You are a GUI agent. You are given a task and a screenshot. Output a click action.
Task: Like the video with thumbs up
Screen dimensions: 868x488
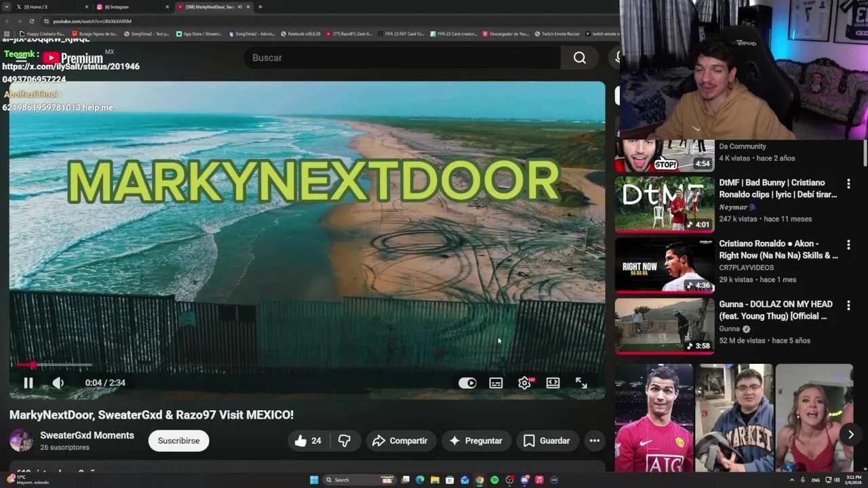[308, 441]
